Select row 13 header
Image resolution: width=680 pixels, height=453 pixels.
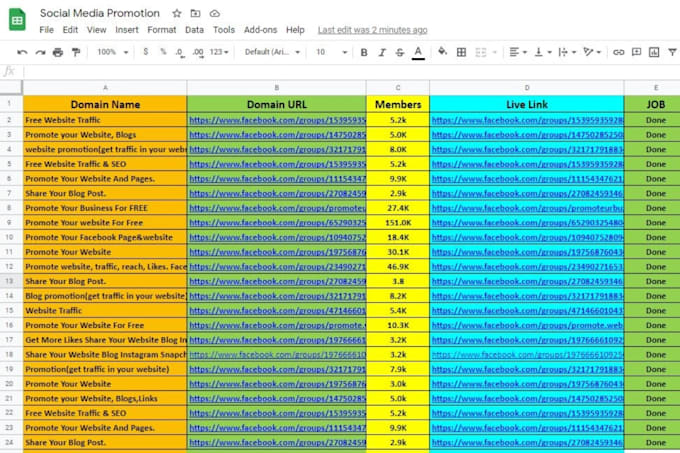click(9, 281)
